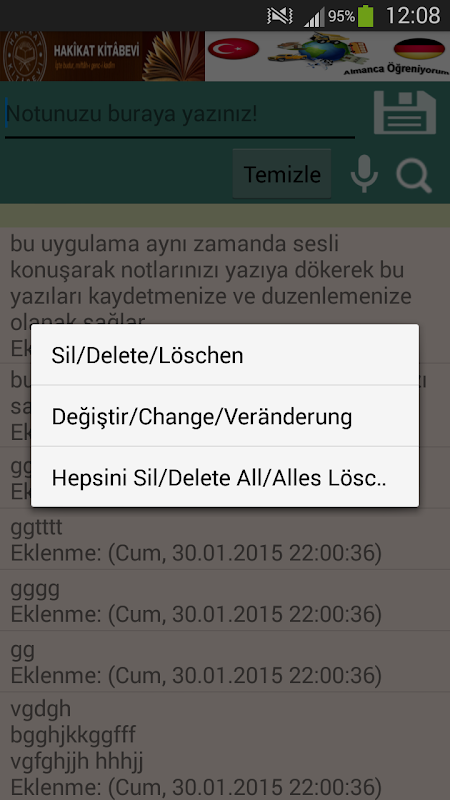The image size is (450, 800).
Task: Tap the battery icon in status bar
Action: pos(365,16)
